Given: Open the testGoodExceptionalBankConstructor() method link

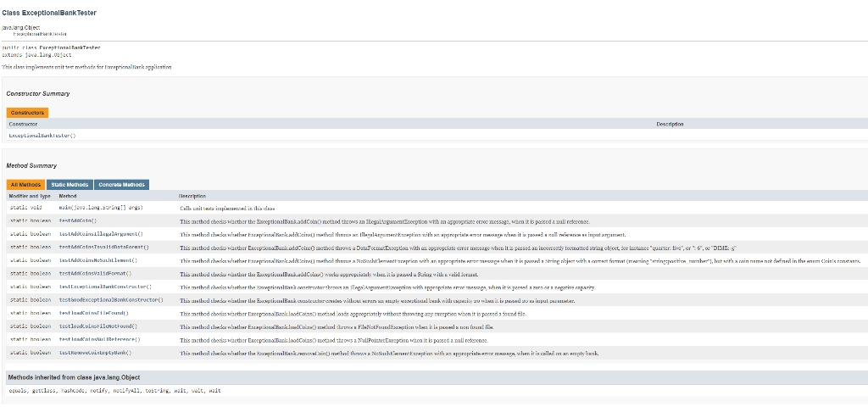Looking at the screenshot, I should pyautogui.click(x=111, y=299).
